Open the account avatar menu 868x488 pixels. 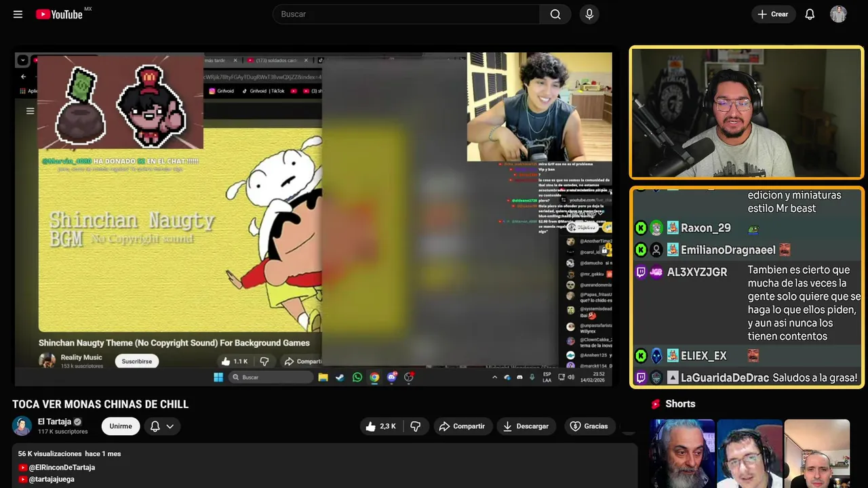click(838, 14)
